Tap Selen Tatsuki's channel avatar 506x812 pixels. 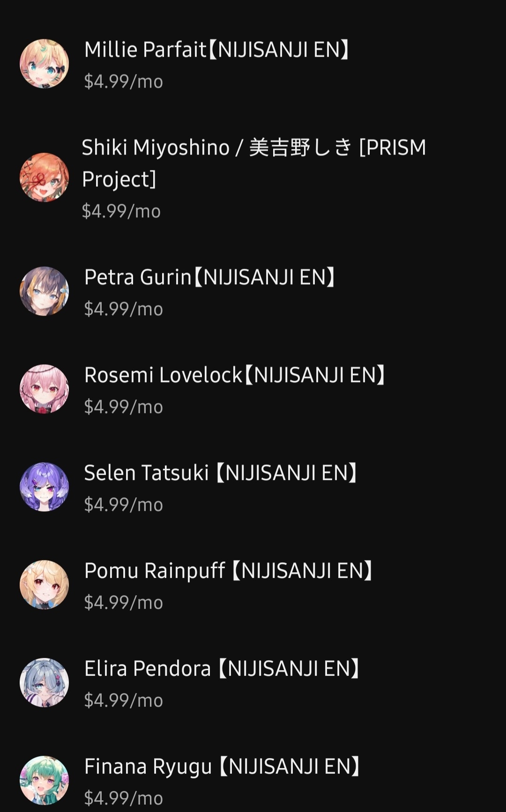point(44,487)
